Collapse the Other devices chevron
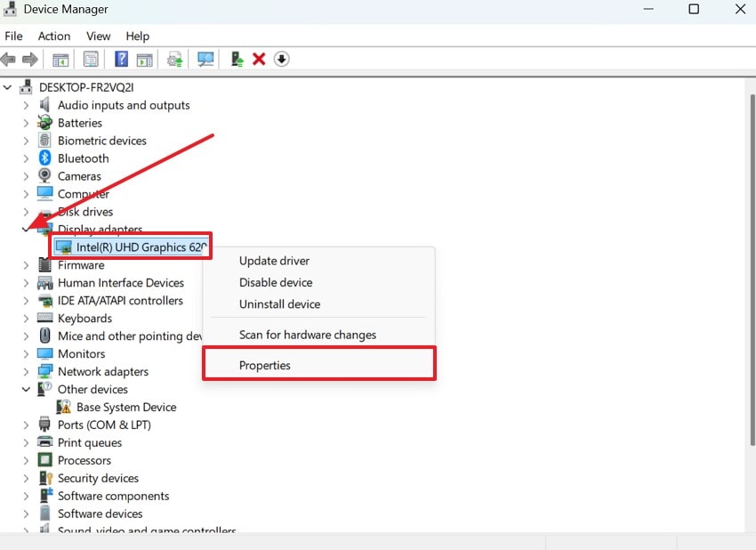The width and height of the screenshot is (756, 550). click(x=26, y=389)
